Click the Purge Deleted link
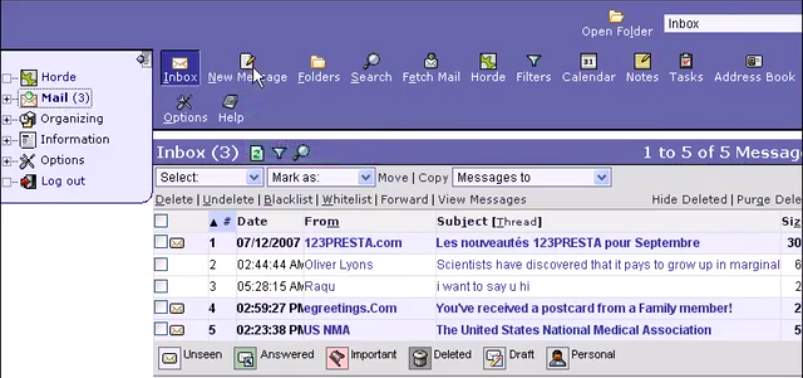This screenshot has height=378, width=803. [x=769, y=200]
